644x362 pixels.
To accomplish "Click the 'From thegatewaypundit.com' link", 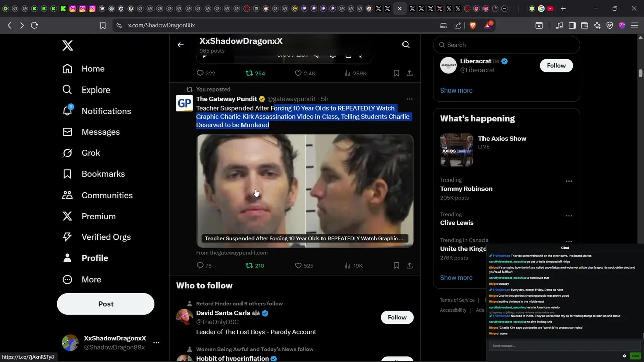I will [232, 253].
